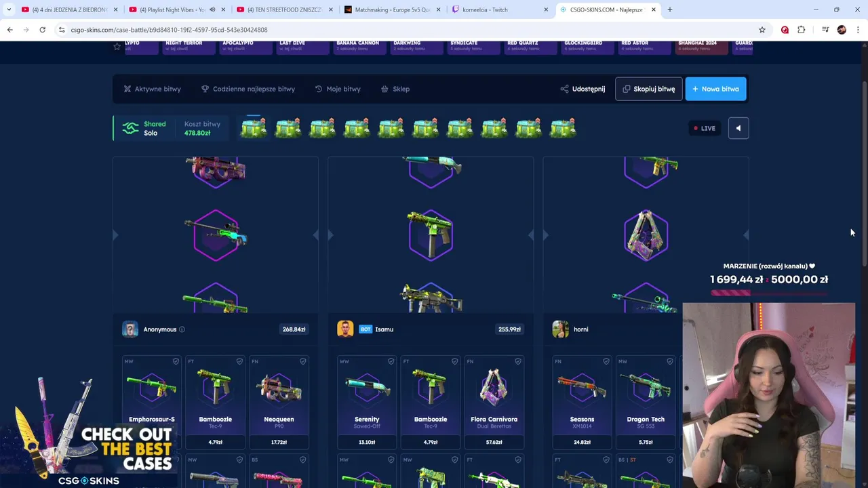Image resolution: width=868 pixels, height=488 pixels.
Task: Click the shield icon on Neoqueen card
Action: coord(302,361)
